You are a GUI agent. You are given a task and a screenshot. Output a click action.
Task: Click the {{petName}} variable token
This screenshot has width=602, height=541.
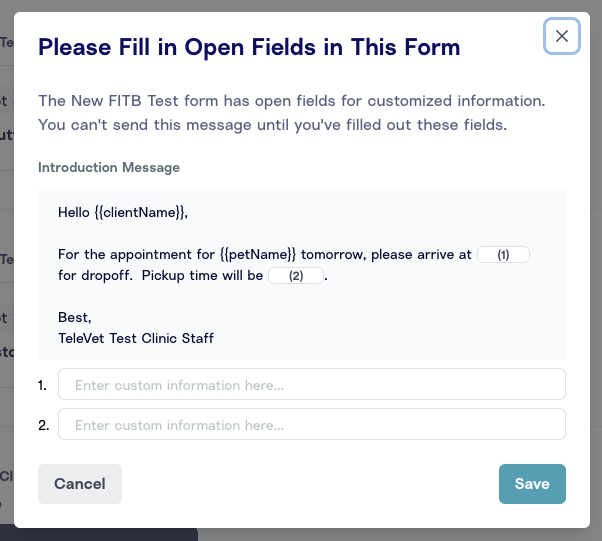click(258, 255)
